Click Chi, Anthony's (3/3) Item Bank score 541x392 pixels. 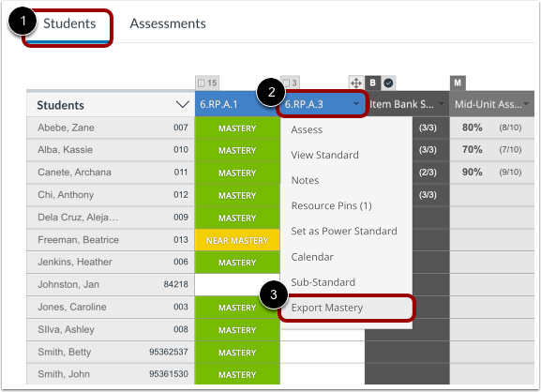pyautogui.click(x=428, y=195)
